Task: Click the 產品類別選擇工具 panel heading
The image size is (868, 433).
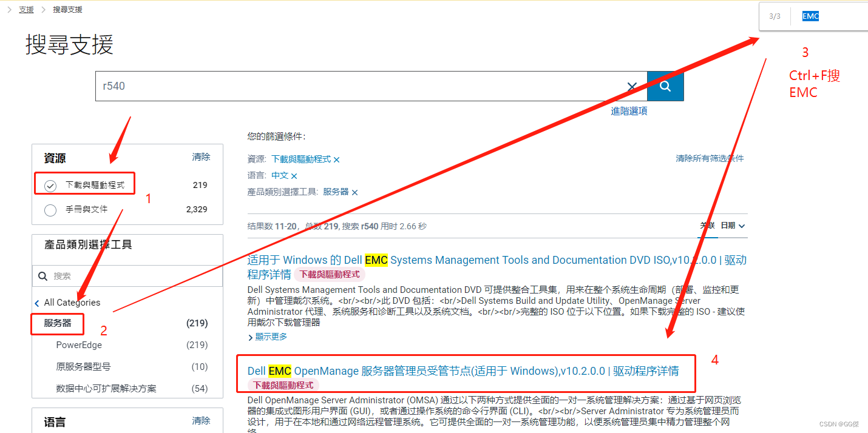Action: pyautogui.click(x=88, y=245)
